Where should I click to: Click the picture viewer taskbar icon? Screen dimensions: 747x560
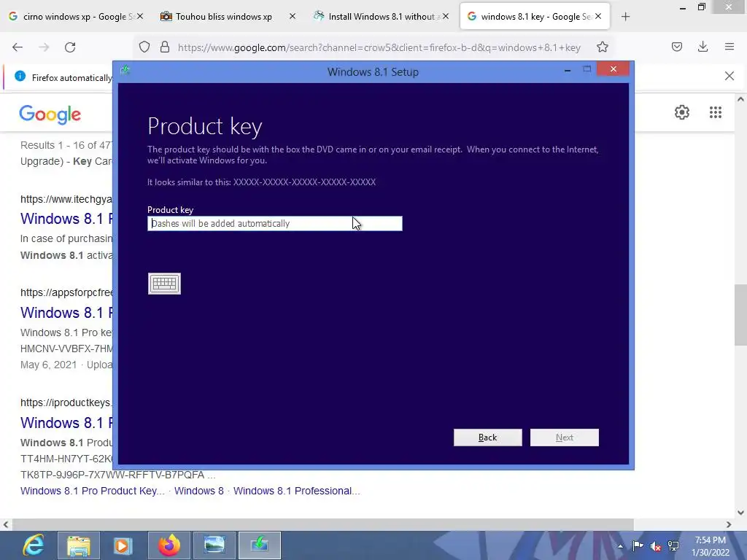pyautogui.click(x=214, y=545)
